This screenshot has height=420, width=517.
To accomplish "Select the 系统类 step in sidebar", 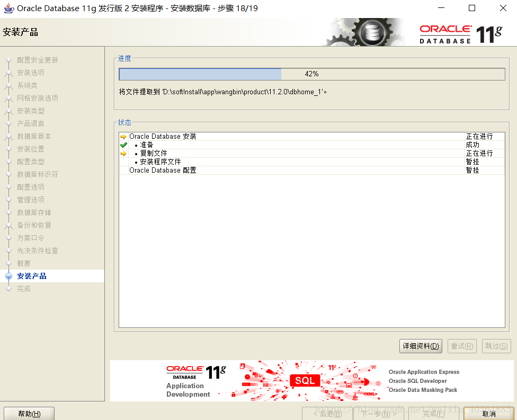I will (27, 85).
